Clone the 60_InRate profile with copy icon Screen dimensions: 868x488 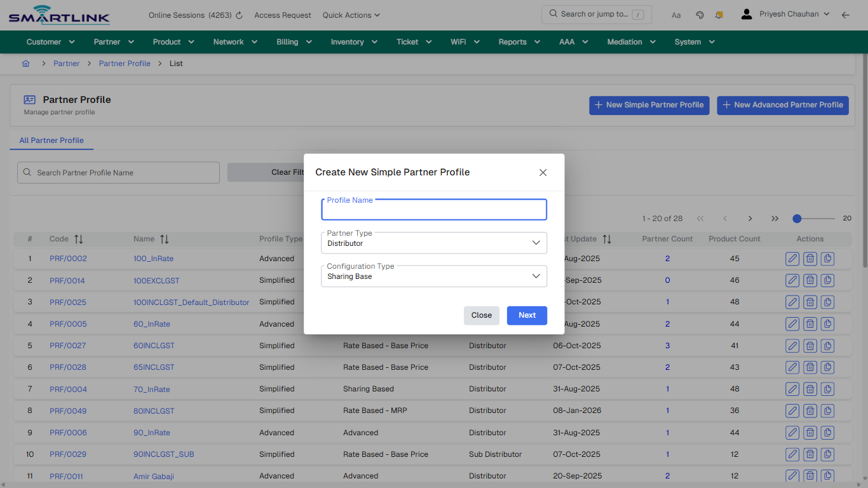(827, 323)
